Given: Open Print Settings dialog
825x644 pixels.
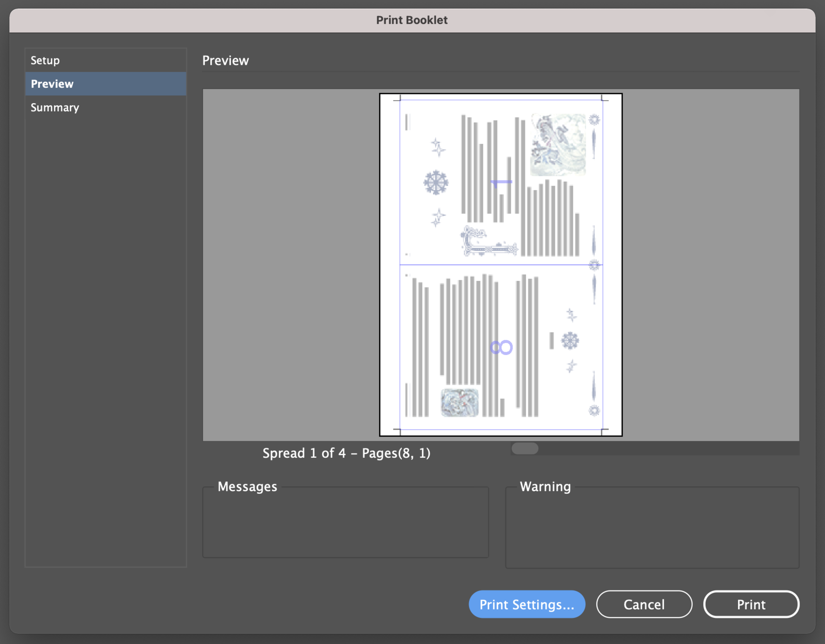Looking at the screenshot, I should pyautogui.click(x=526, y=604).
